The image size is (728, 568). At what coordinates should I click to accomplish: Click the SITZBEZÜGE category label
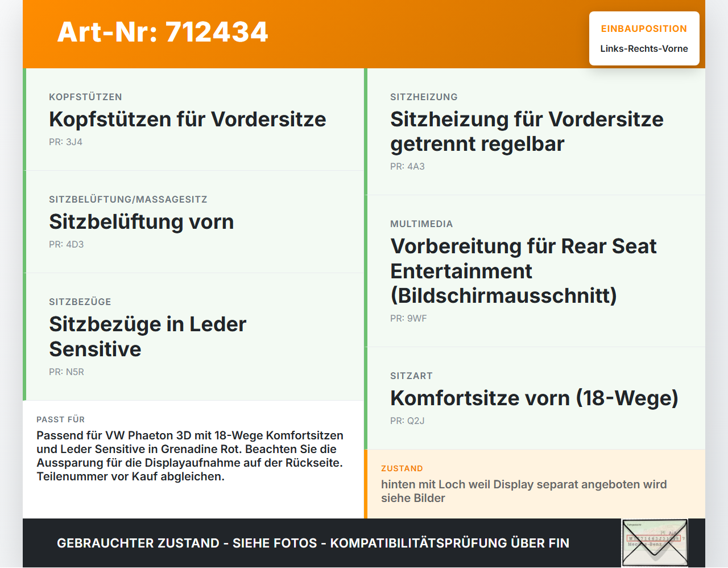click(80, 302)
